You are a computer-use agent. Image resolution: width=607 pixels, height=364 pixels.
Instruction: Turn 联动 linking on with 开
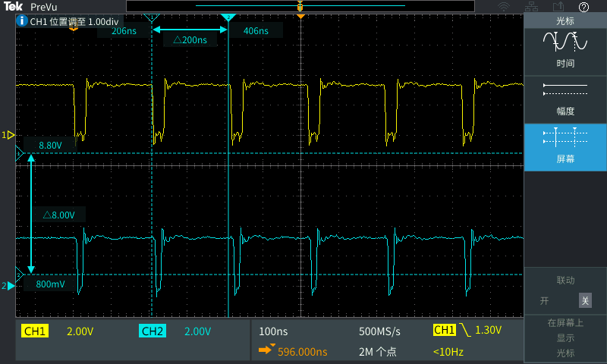click(x=544, y=300)
